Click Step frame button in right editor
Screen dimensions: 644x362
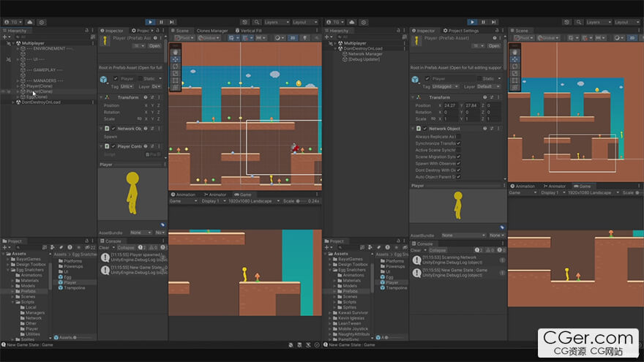494,22
